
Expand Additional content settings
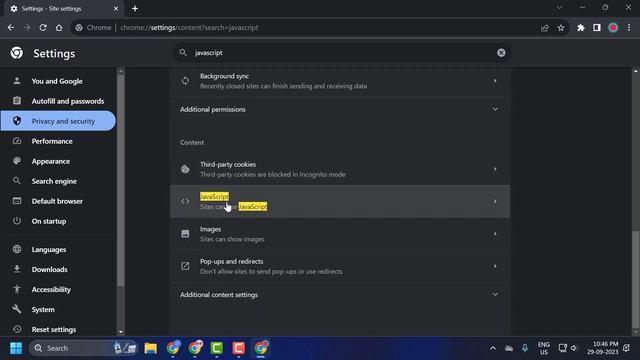click(x=340, y=295)
